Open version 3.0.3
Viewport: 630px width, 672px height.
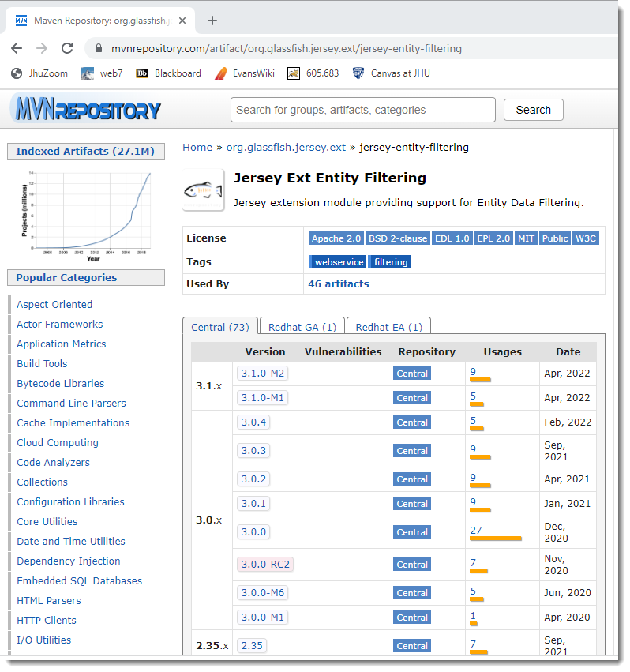(253, 450)
